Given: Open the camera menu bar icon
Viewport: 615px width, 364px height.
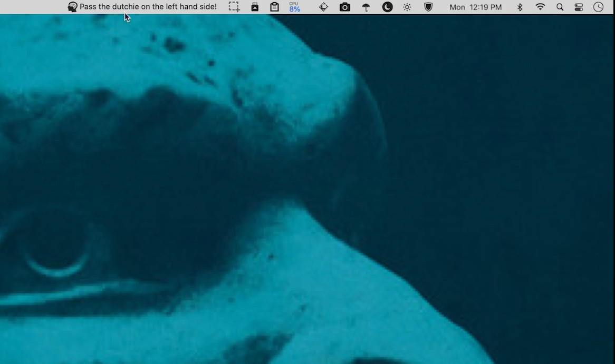Looking at the screenshot, I should (x=345, y=7).
